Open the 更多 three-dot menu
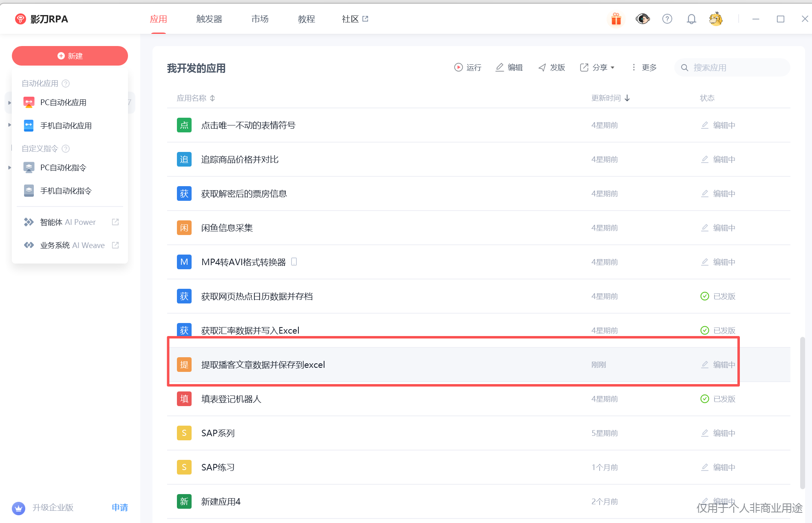812x523 pixels. (x=633, y=67)
